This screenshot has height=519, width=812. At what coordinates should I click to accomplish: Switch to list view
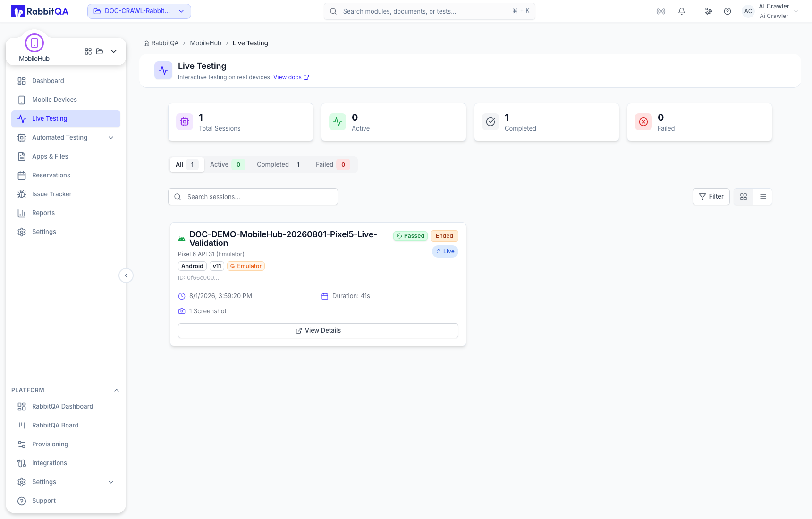[x=763, y=197]
